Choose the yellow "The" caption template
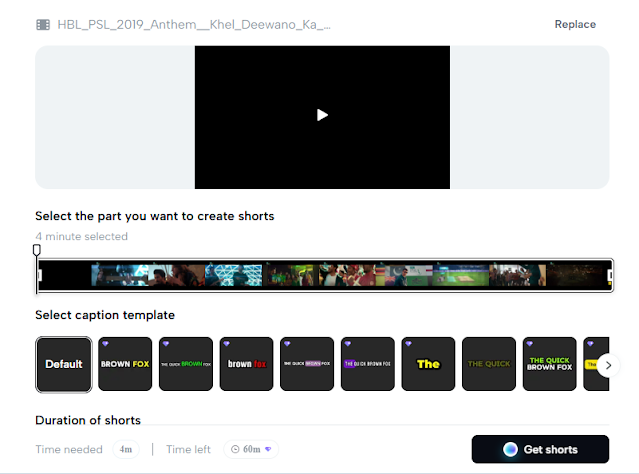 point(428,364)
